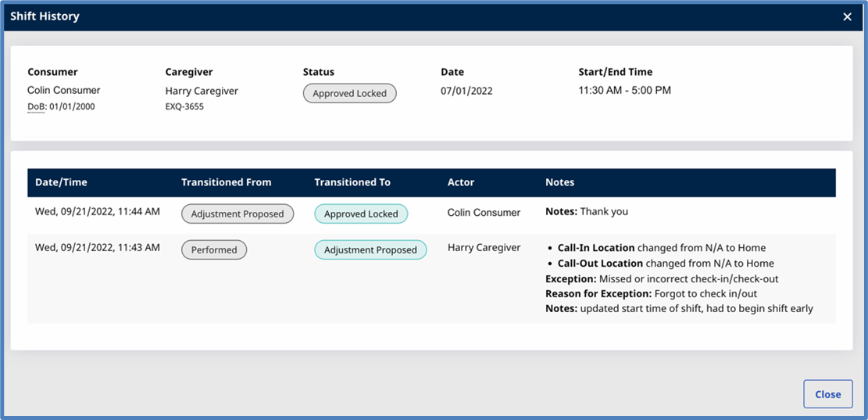Click the Actor column header
868x420 pixels.
460,182
